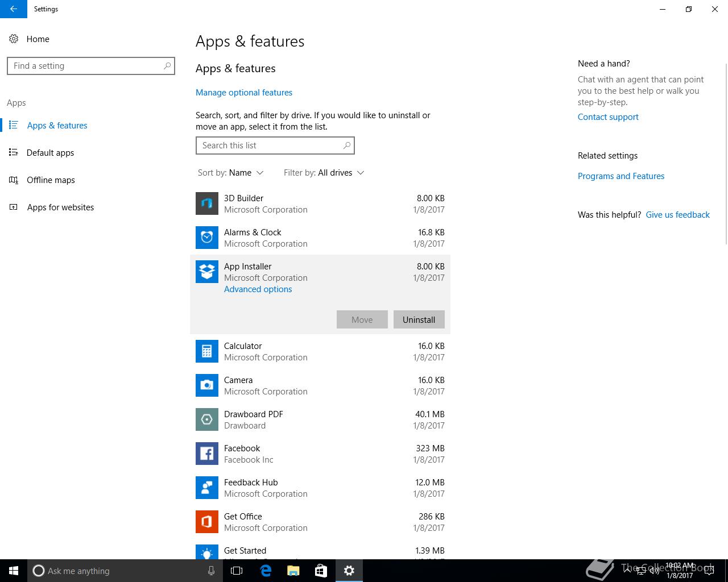Click the Feedback Hub app icon
Viewport: 728px width, 582px height.
207,488
